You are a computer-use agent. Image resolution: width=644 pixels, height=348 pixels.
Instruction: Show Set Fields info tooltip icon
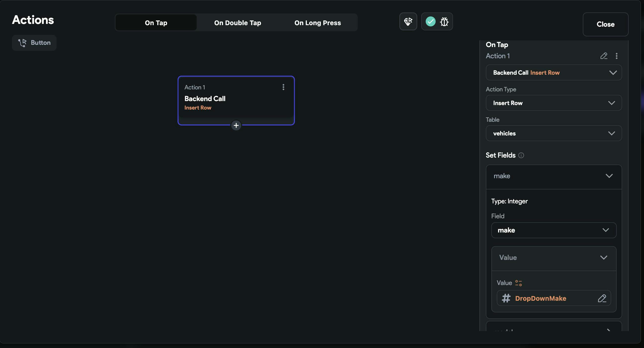click(x=521, y=156)
